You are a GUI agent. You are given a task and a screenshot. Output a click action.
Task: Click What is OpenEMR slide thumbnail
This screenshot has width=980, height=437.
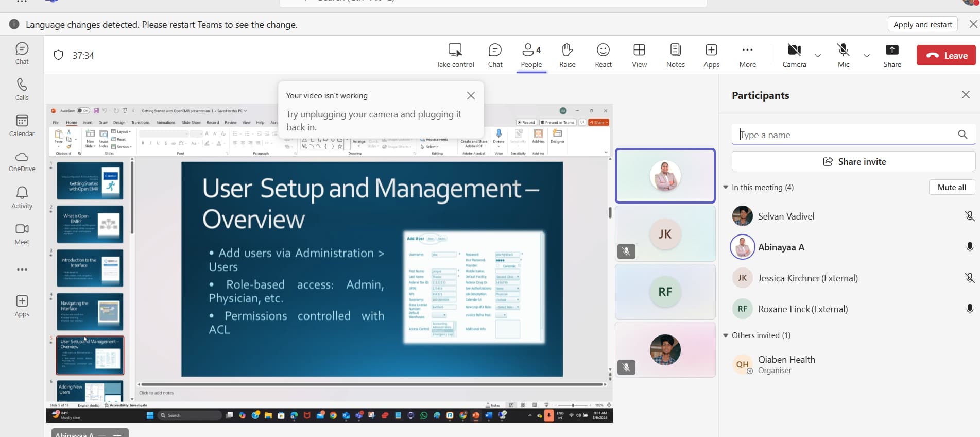click(x=90, y=224)
